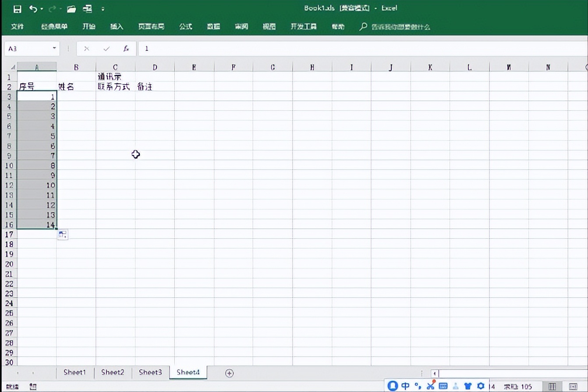This screenshot has width=588, height=392.
Task: Switch to the 开始 ribbon tab
Action: click(89, 27)
